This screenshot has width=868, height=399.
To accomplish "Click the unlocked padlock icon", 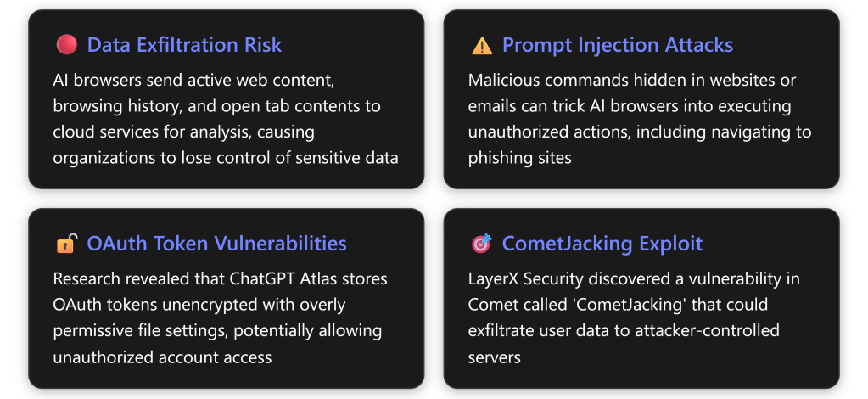I will point(66,244).
